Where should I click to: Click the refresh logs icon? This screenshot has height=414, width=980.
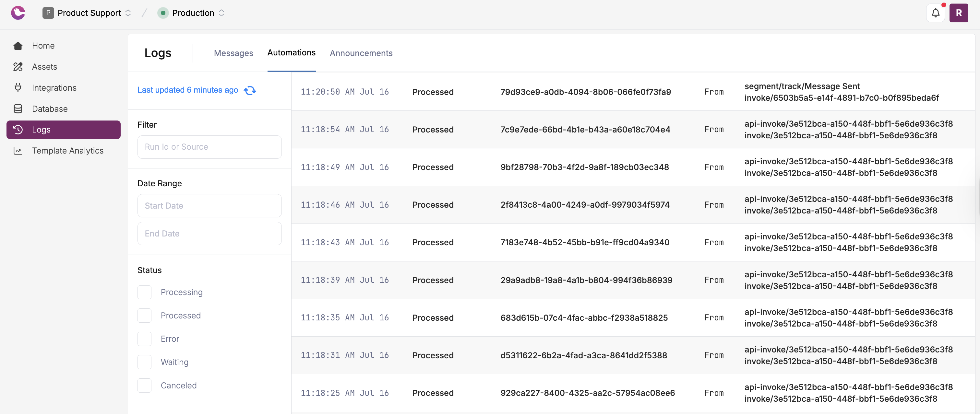250,90
